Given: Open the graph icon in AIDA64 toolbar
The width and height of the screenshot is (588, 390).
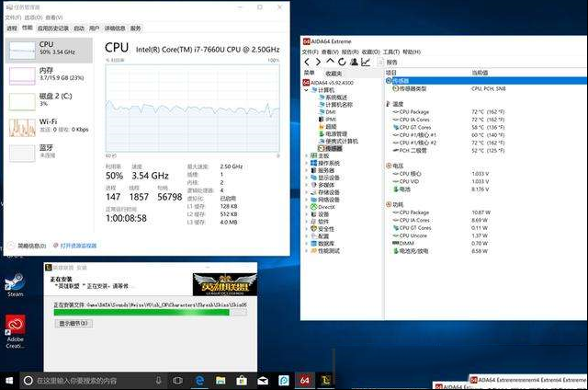Looking at the screenshot, I should coord(366,62).
